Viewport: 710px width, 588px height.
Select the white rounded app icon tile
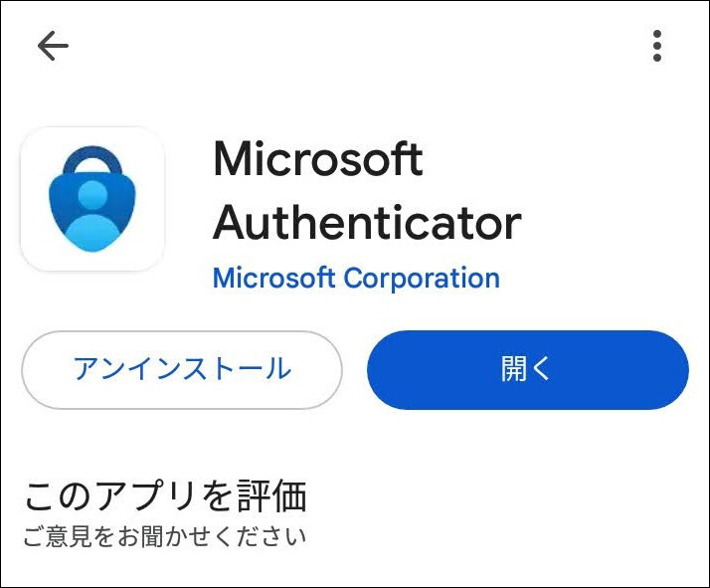92,199
